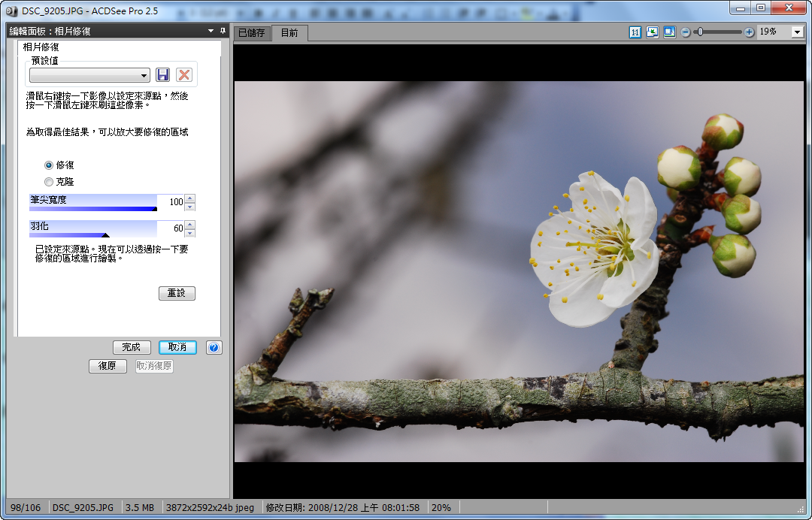The width and height of the screenshot is (812, 520).
Task: Click the 1:1 actual size icon
Action: [635, 32]
